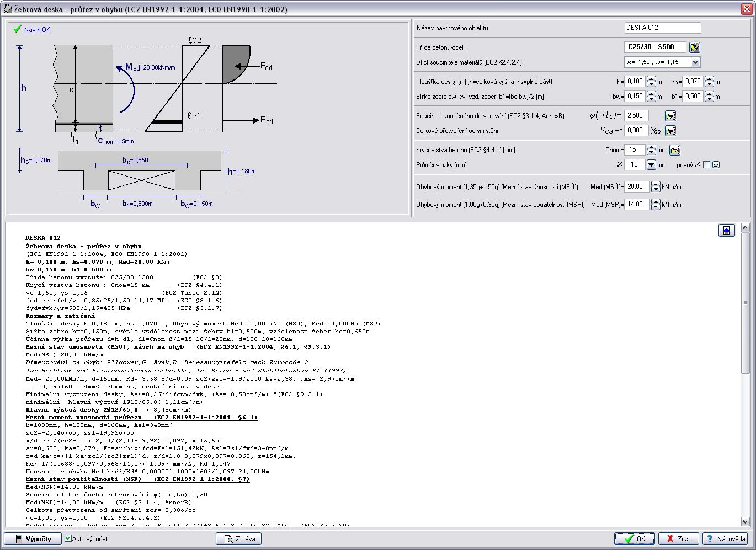
Task: Expand the partial material factors γc γs dropdown
Action: coord(695,62)
